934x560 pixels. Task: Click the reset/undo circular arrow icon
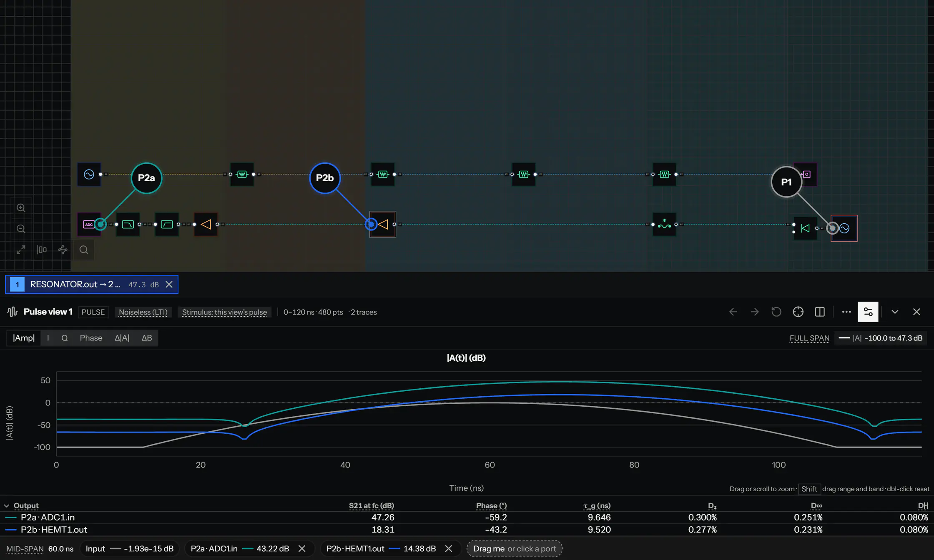[x=776, y=312]
